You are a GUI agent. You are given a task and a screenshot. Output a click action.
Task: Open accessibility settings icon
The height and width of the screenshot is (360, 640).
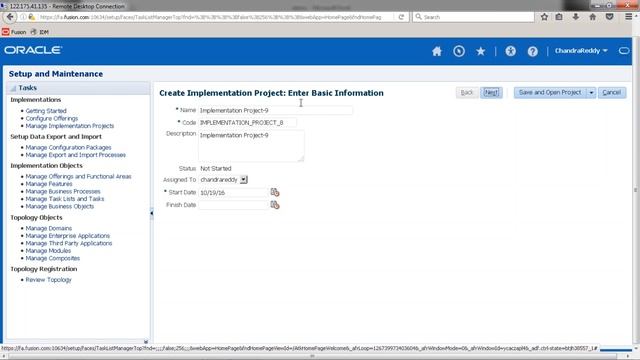tap(511, 51)
